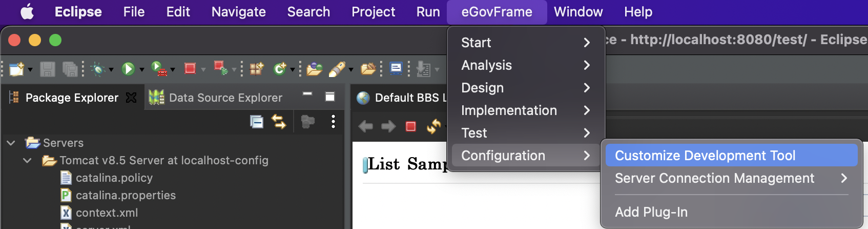Image resolution: width=868 pixels, height=229 pixels.
Task: Switch to Data Source Explorer tab
Action: [x=216, y=98]
